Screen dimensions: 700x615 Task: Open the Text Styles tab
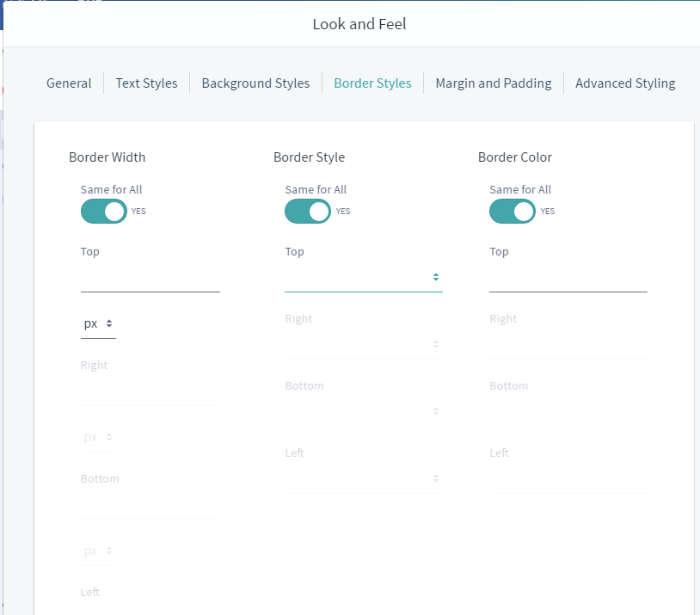pos(146,83)
